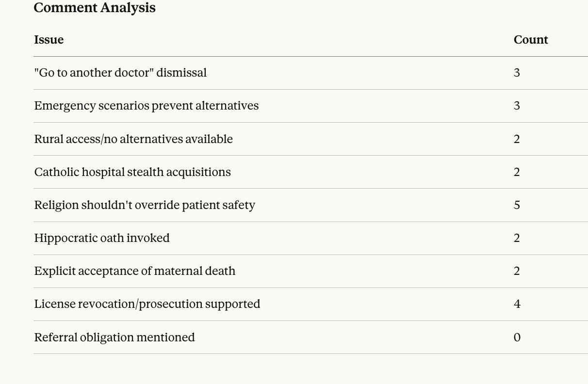588x384 pixels.
Task: Select count 3 for emergency scenarios row
Action: click(517, 106)
